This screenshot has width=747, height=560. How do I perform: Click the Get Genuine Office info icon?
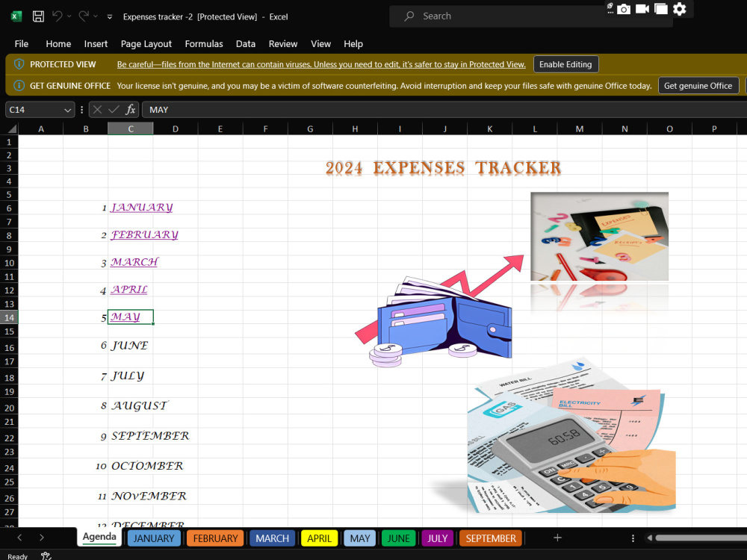point(19,86)
